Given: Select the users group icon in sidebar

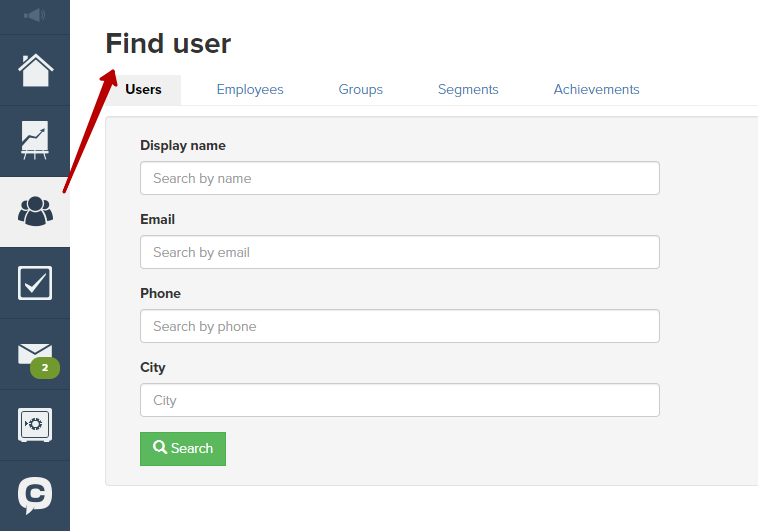Looking at the screenshot, I should coord(35,211).
